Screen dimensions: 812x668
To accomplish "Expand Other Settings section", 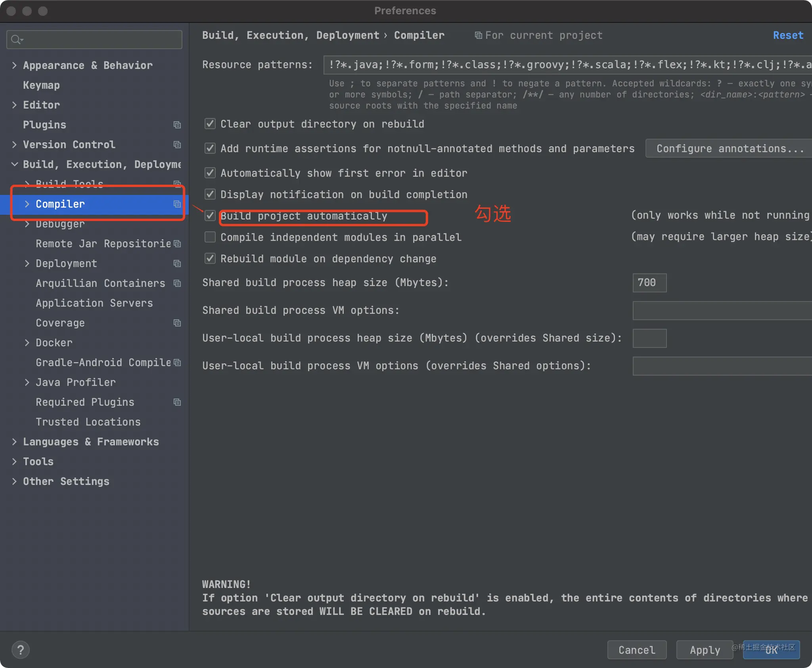I will (x=14, y=481).
